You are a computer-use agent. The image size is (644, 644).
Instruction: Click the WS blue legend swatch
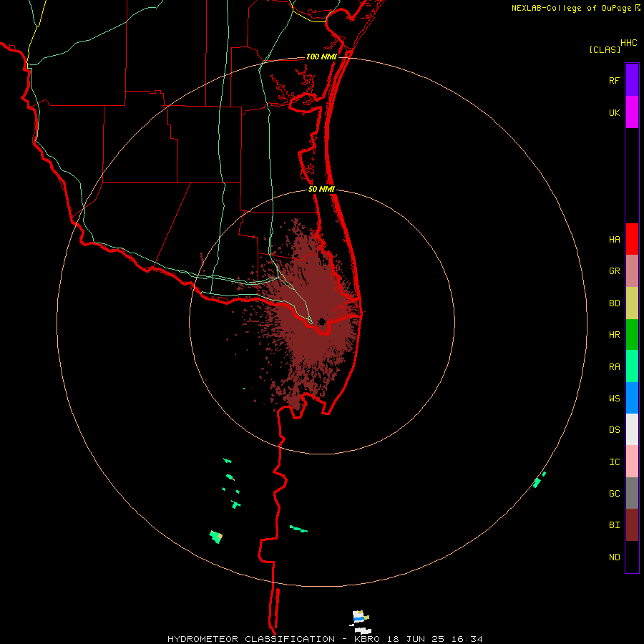point(632,398)
